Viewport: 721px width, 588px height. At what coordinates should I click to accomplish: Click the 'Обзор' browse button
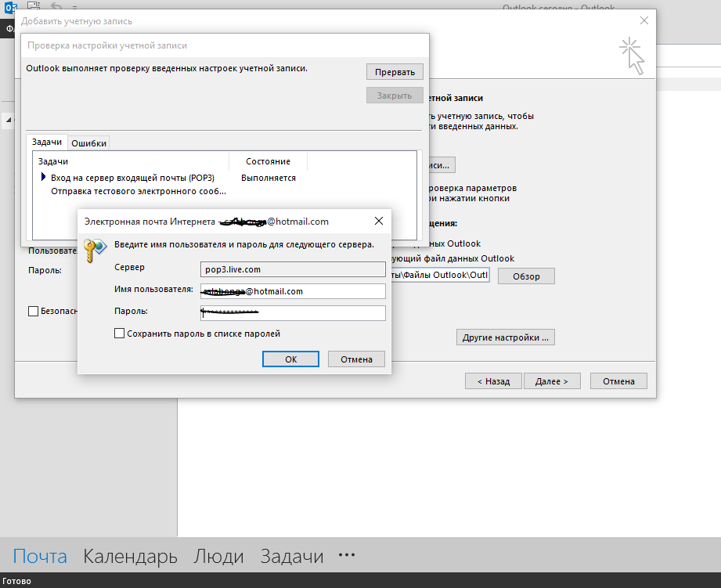(526, 276)
